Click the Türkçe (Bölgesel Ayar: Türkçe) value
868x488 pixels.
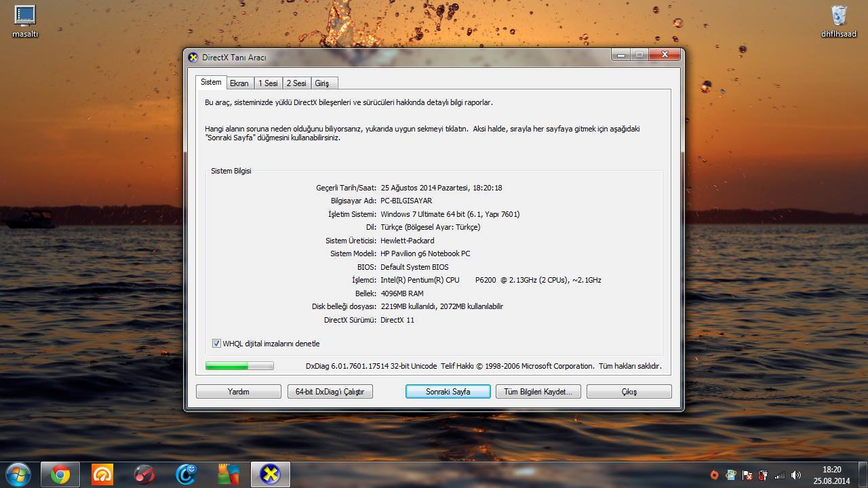[431, 227]
